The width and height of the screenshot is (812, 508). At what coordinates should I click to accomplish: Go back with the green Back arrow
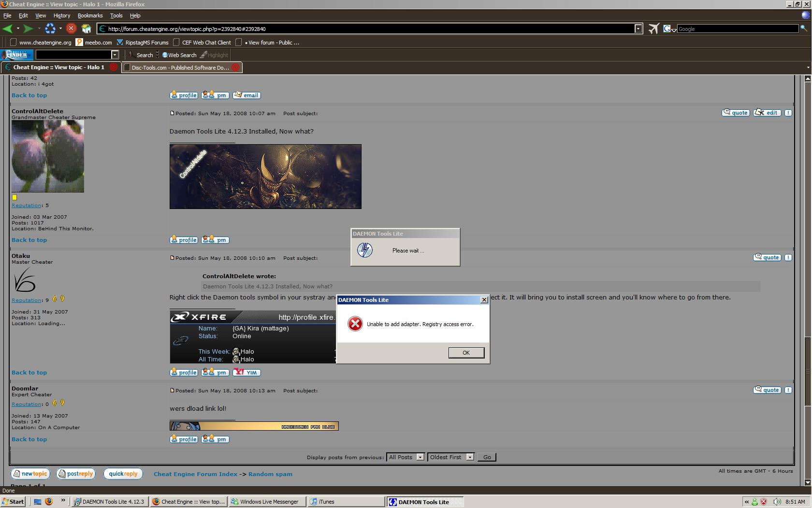(x=7, y=29)
